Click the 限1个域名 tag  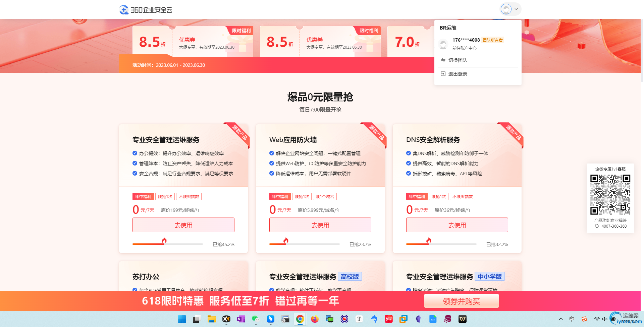(x=325, y=197)
